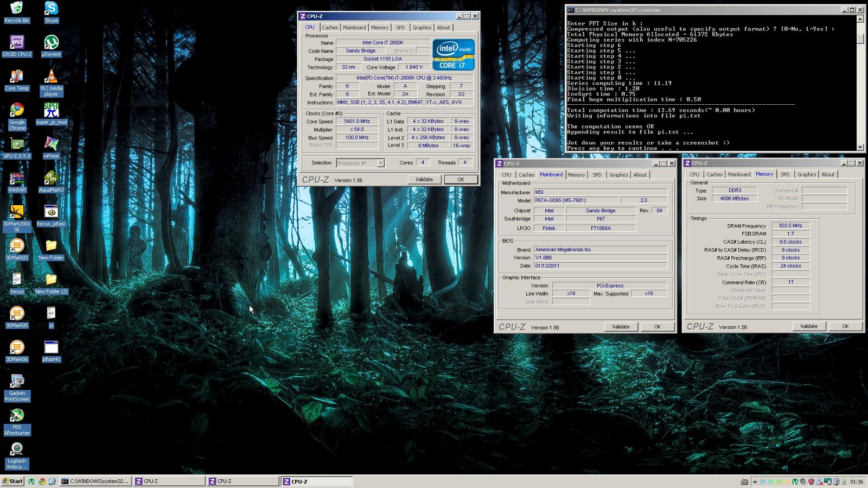Select the BIOS Version V1.8B6 field
The width and height of the screenshot is (868, 488).
click(x=601, y=258)
